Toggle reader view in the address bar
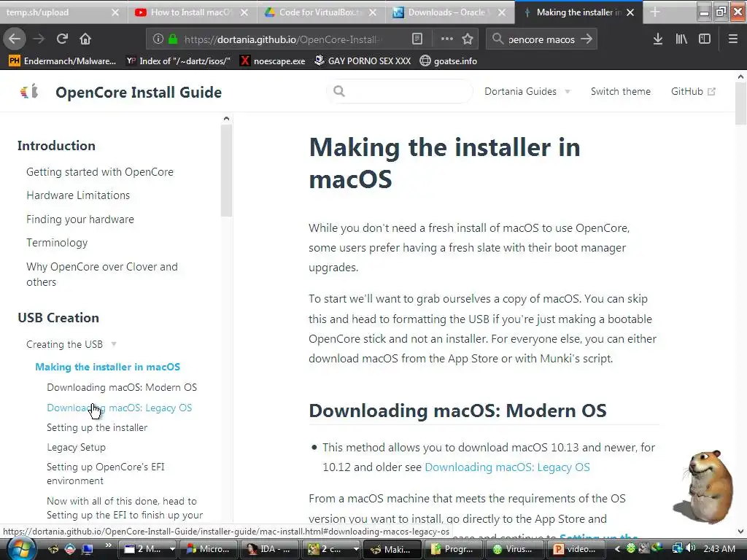This screenshot has height=560, width=747. (417, 39)
